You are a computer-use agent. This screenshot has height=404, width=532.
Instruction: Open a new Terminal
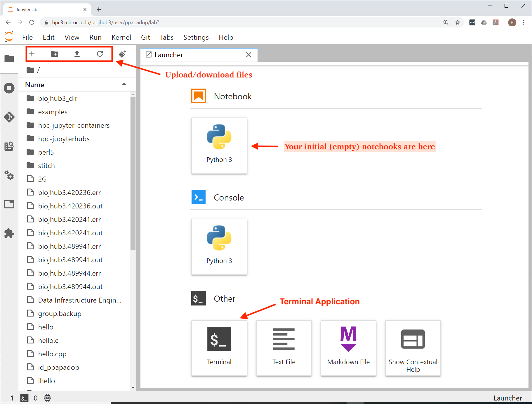tap(219, 348)
